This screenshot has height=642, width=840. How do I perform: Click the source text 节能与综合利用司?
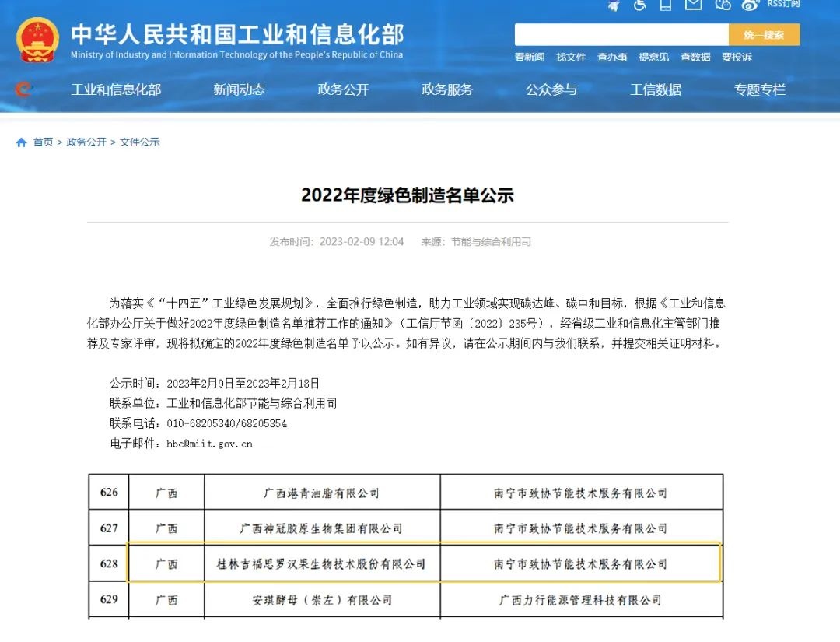pos(492,242)
